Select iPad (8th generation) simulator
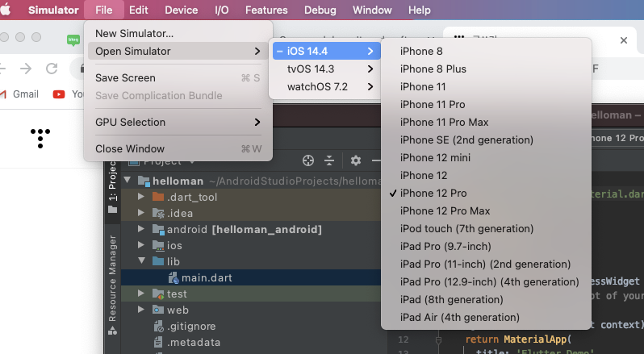Viewport: 644px width, 354px height. pyautogui.click(x=487, y=299)
